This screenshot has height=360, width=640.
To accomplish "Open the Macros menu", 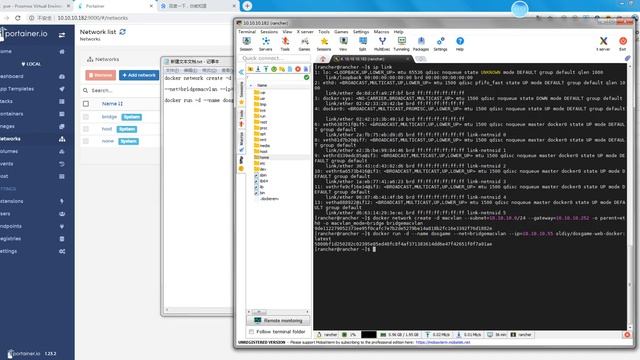I will point(381,31).
